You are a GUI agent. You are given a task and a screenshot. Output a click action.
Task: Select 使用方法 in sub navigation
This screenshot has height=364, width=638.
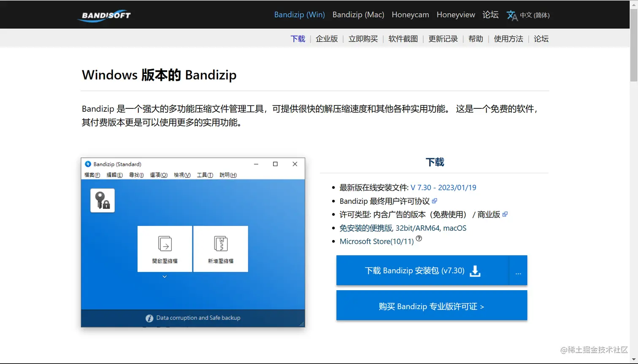508,39
